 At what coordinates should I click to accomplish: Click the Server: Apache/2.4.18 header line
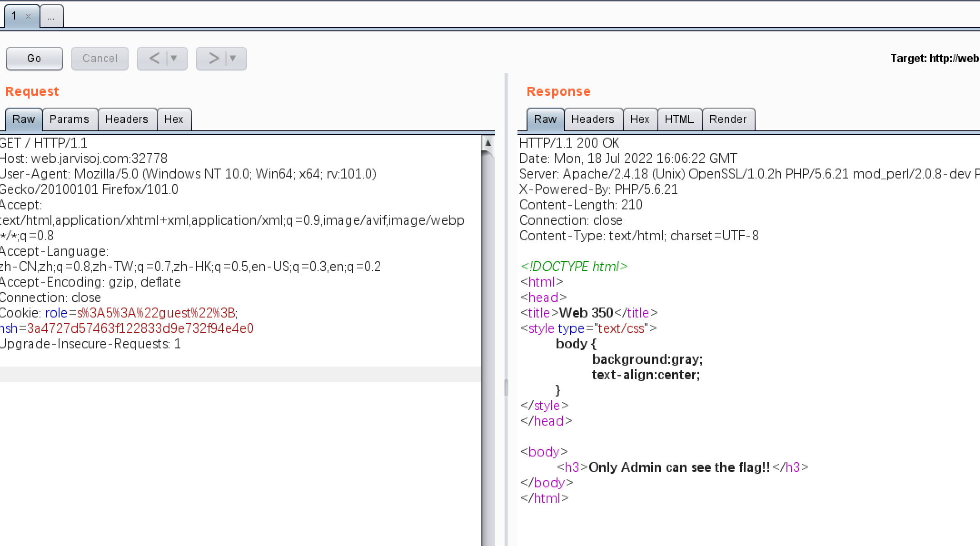click(749, 174)
